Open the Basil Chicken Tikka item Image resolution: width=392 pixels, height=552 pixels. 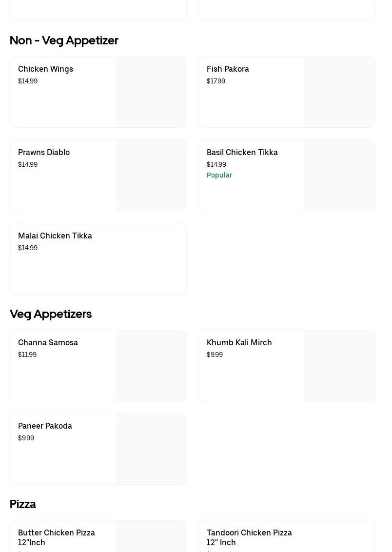tap(242, 153)
